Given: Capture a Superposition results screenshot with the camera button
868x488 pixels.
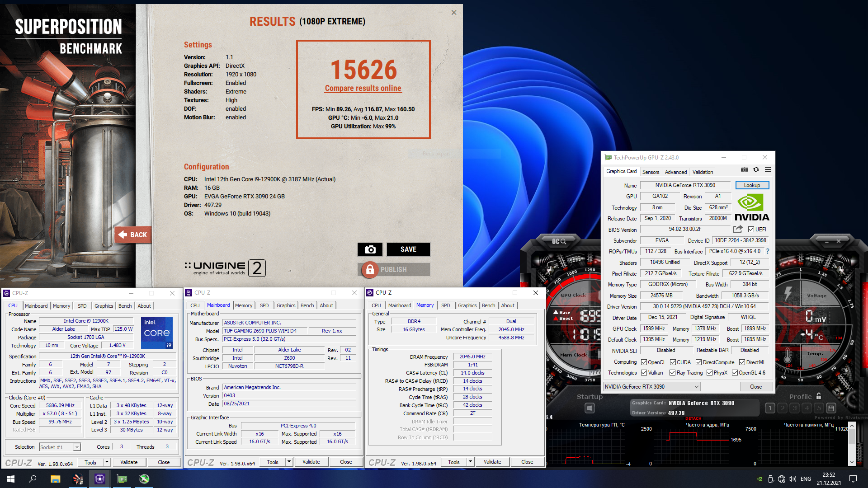Looking at the screenshot, I should click(x=370, y=249).
